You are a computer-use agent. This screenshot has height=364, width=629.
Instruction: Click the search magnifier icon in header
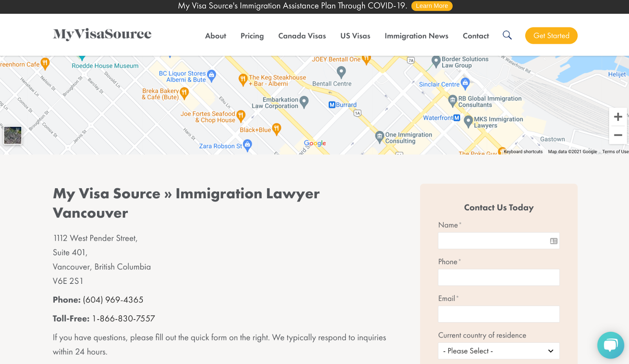click(x=507, y=35)
